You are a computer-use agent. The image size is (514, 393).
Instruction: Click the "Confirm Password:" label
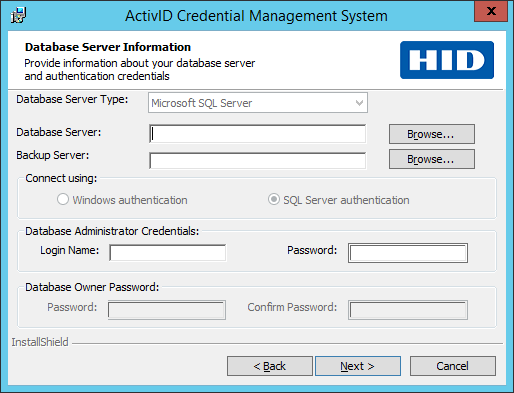coord(292,307)
